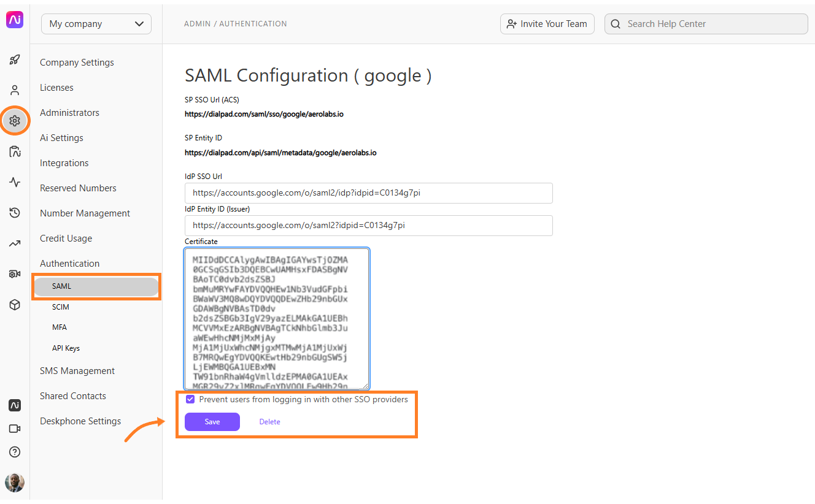Screen dimensions: 815x504
Task: Click inside the Certificate text area
Action: (277, 318)
